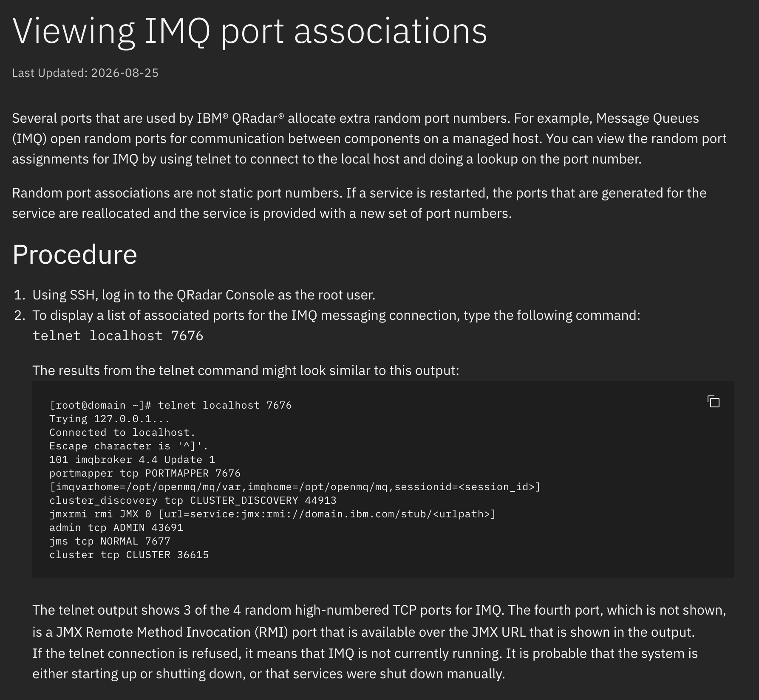Image resolution: width=759 pixels, height=700 pixels.
Task: Click the 'cluster_discovery tcp CLUSTER_DISCOVERY 44913' line
Action: click(x=193, y=500)
